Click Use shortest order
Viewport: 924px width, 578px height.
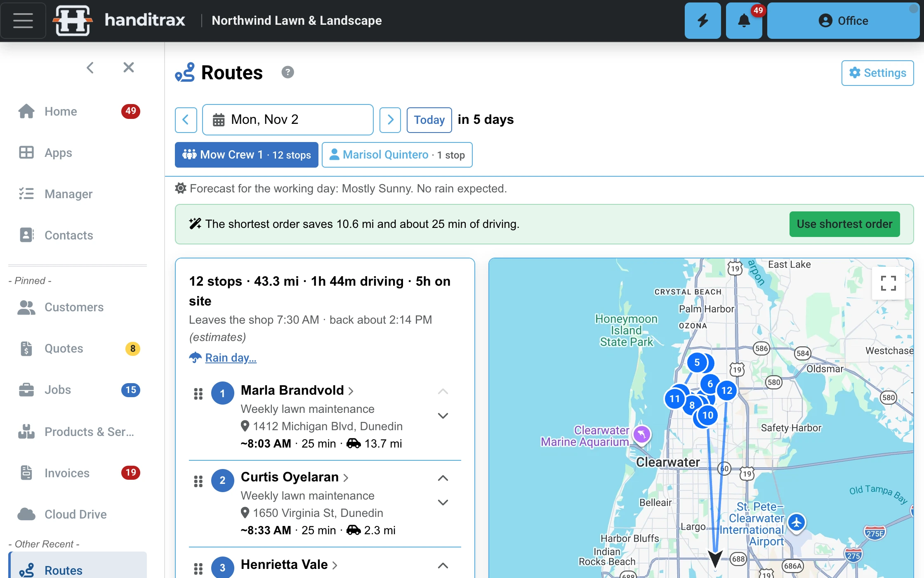tap(844, 224)
